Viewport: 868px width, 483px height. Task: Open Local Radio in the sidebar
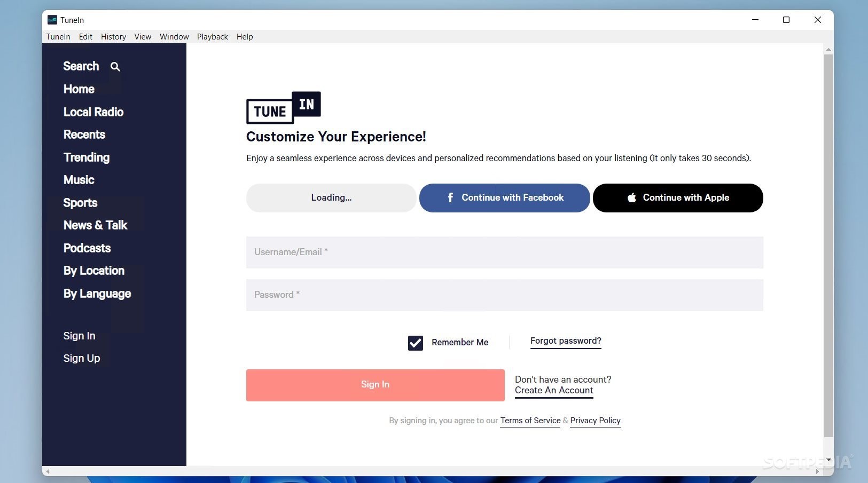[93, 112]
